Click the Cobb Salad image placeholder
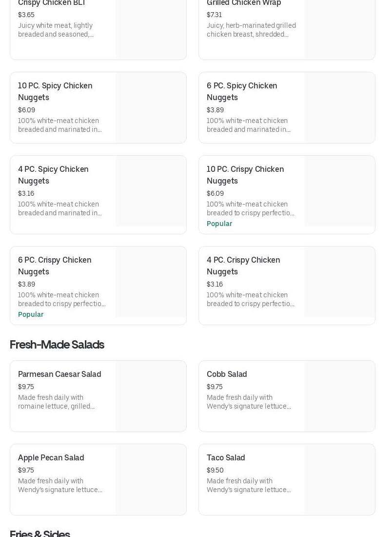The height and width of the screenshot is (537, 392). [339, 396]
